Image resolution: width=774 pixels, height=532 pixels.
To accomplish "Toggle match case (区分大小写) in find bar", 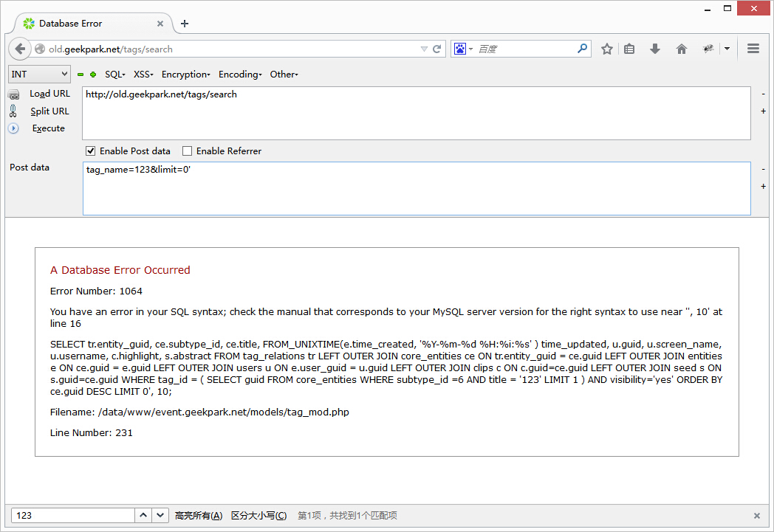I will point(258,516).
